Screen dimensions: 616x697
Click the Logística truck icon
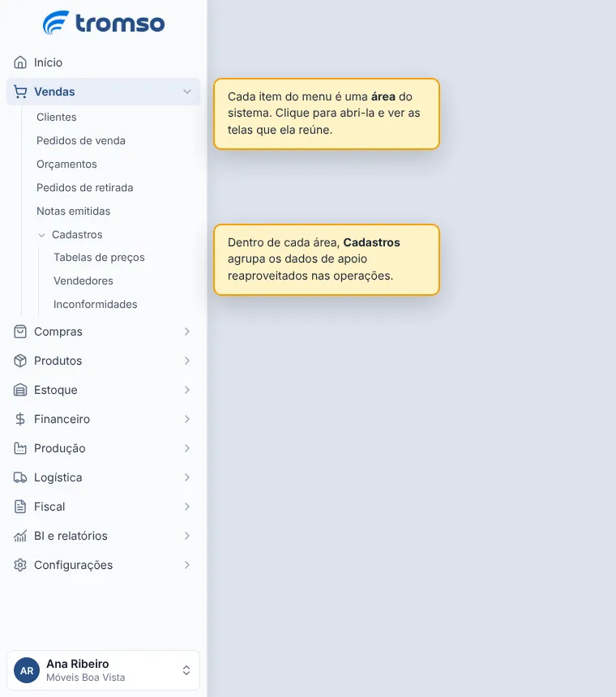point(20,477)
